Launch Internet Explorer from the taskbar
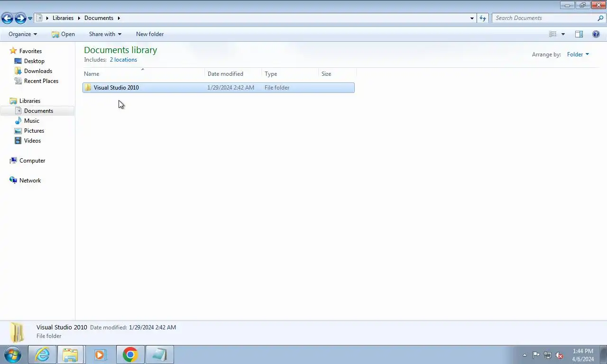This screenshot has width=607, height=364. [x=42, y=355]
